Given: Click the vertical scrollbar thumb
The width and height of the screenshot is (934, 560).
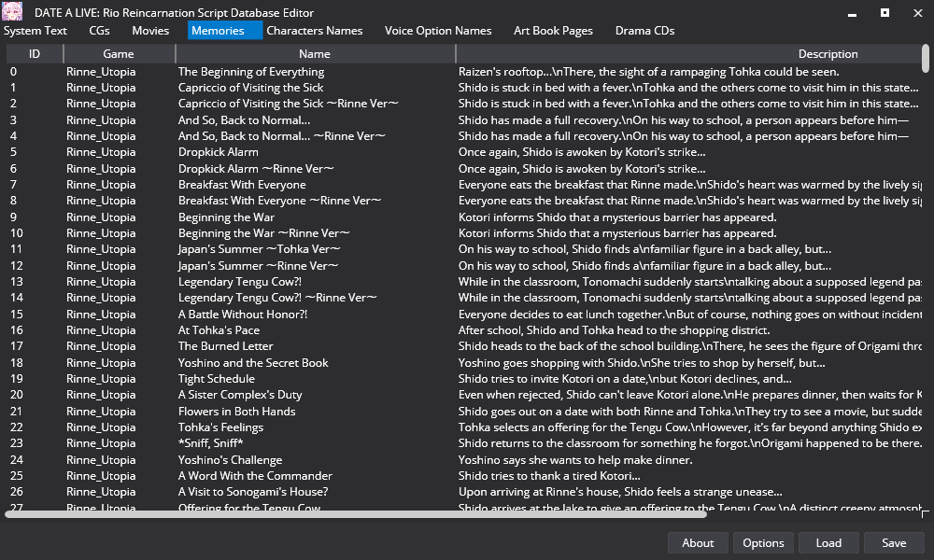Looking at the screenshot, I should click(x=925, y=58).
